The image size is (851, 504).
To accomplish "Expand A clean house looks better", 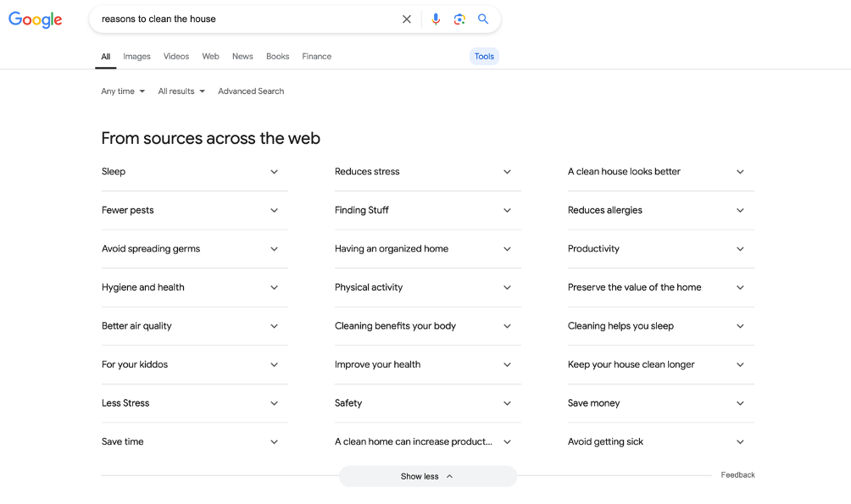I will point(661,171).
